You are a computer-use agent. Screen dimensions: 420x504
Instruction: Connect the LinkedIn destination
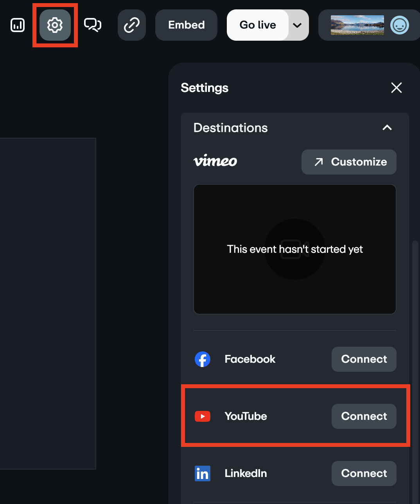[364, 473]
